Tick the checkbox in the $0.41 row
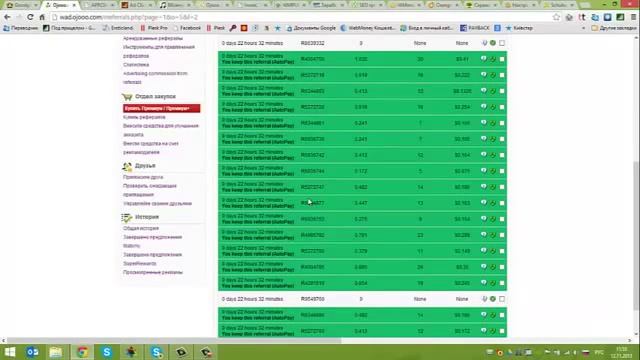The width and height of the screenshot is (640, 360). (x=502, y=59)
